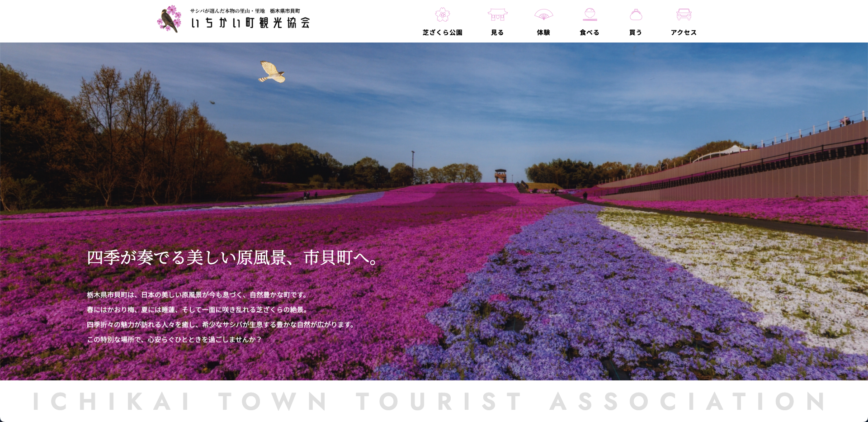Open the 芝ざくら公園 menu item

442,33
